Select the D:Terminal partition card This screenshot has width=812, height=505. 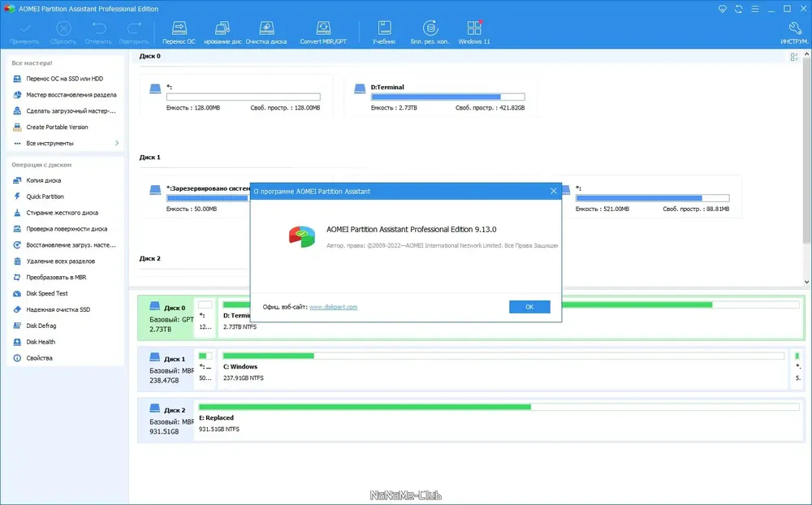point(440,97)
